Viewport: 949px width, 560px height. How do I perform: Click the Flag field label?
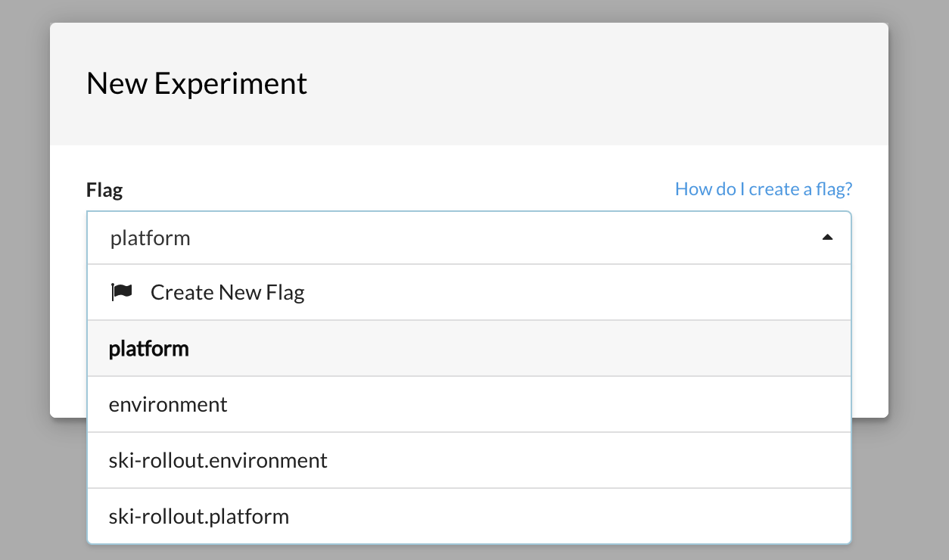[x=104, y=190]
